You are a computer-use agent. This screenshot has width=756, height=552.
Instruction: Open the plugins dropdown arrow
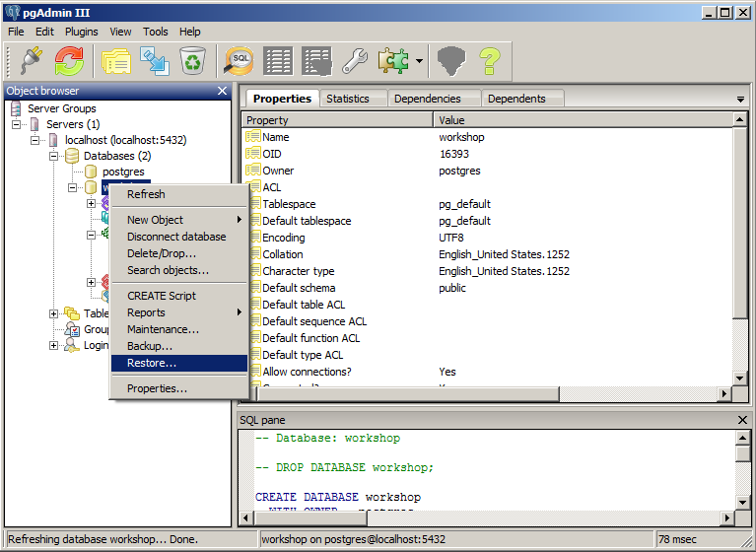click(419, 61)
